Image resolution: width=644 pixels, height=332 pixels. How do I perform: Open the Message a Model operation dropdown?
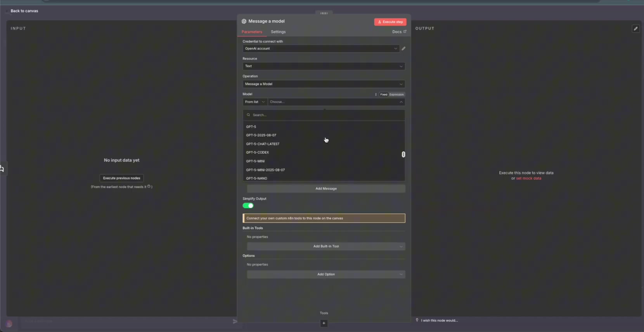click(x=324, y=84)
